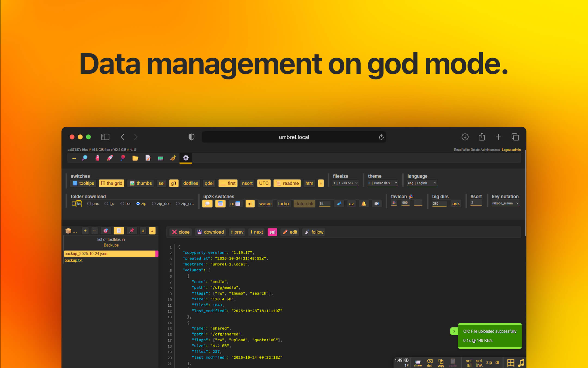
Task: Click the 'a' font-size icon in the sidebar
Action: [143, 231]
